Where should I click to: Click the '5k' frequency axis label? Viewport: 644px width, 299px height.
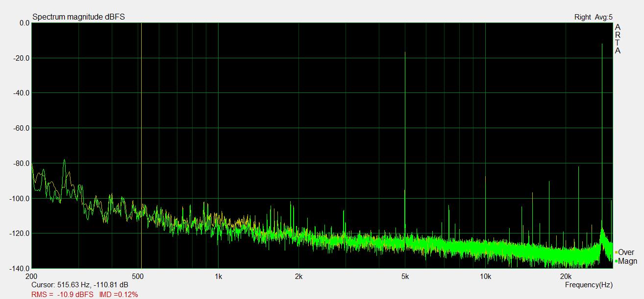[x=405, y=276]
